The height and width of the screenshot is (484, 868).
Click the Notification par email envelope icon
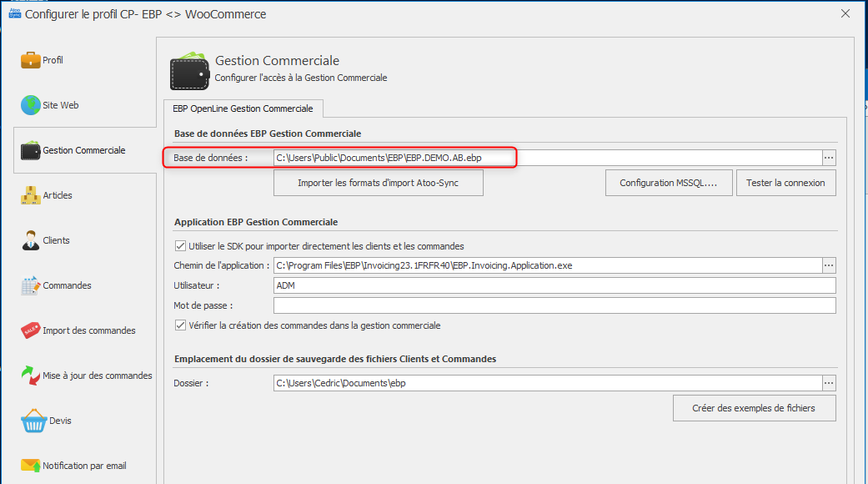click(31, 465)
